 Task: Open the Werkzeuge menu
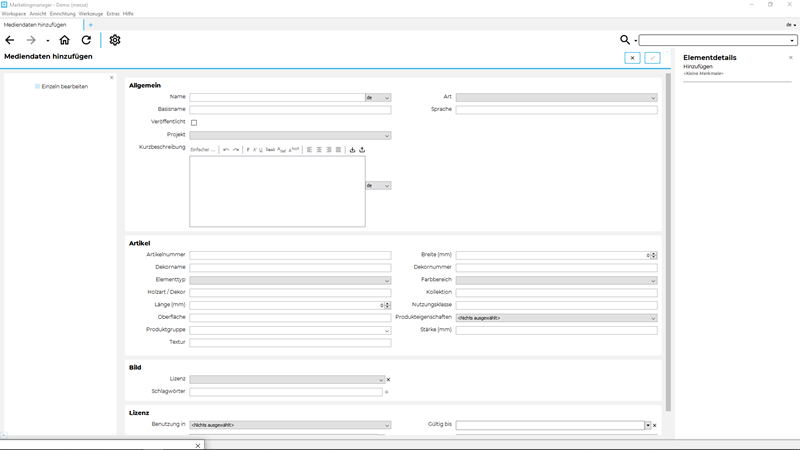(91, 14)
